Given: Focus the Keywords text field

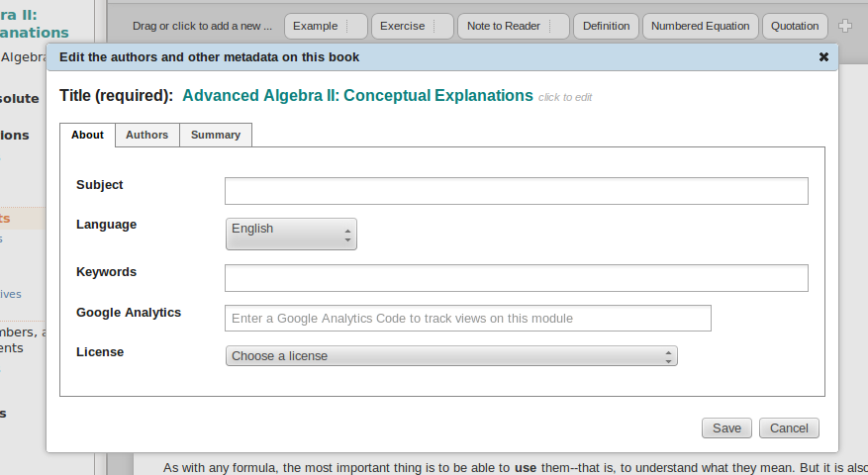Looking at the screenshot, I should [x=516, y=278].
